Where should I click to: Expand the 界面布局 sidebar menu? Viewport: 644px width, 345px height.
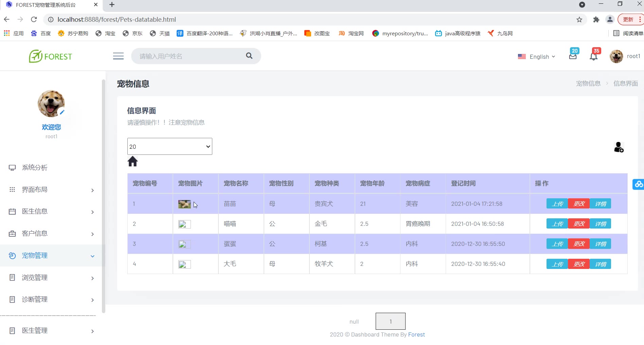click(x=51, y=190)
